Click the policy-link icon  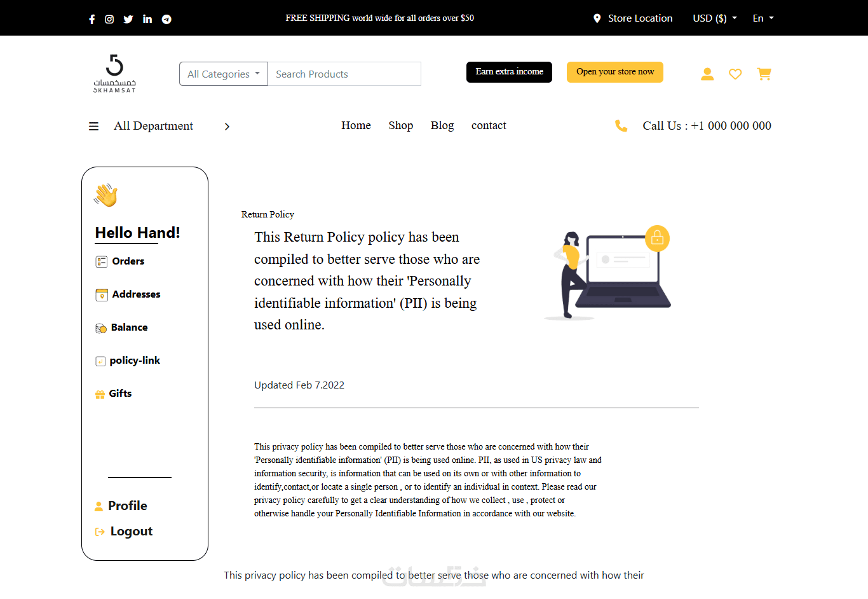tap(100, 361)
